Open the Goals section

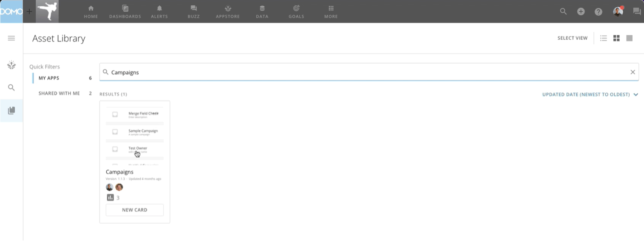pyautogui.click(x=296, y=12)
